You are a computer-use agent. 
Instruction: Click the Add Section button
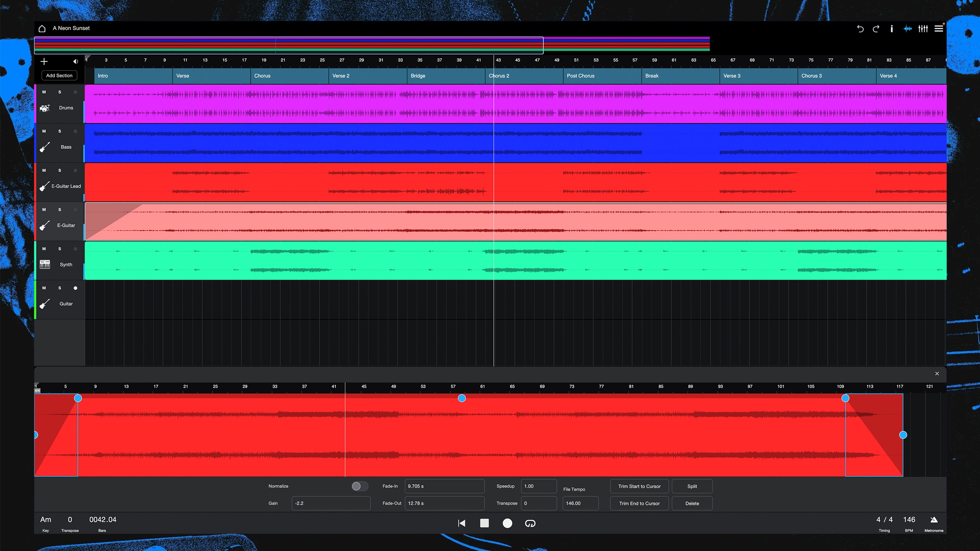coord(59,75)
